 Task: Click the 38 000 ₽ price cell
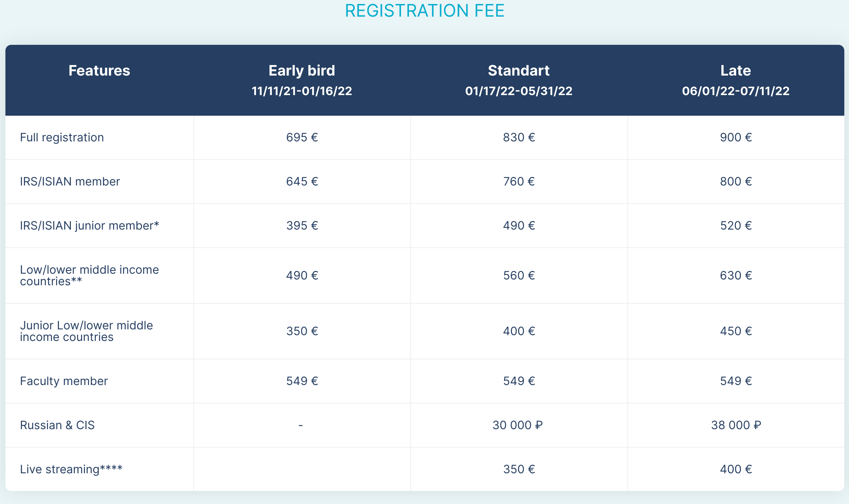[736, 425]
